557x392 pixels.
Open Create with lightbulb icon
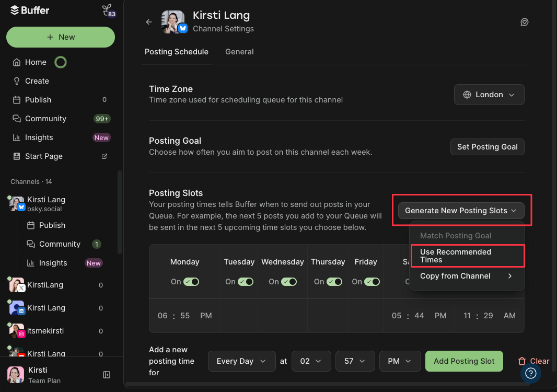point(37,81)
